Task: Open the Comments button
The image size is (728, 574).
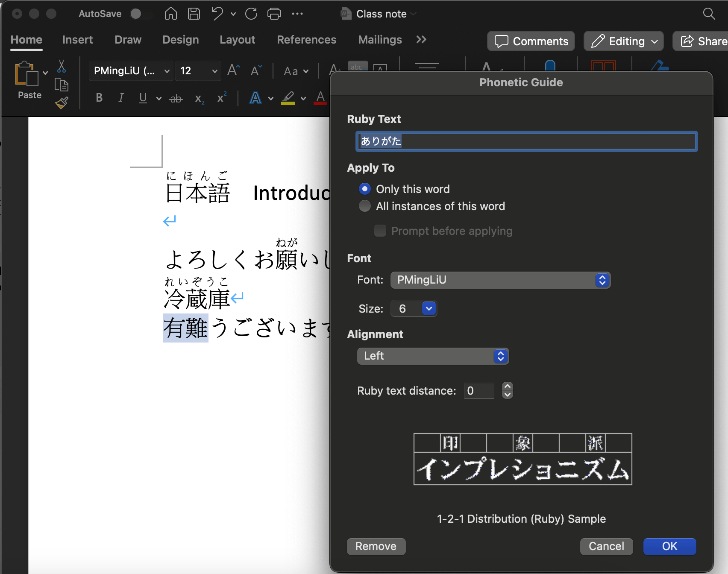Action: pos(531,41)
